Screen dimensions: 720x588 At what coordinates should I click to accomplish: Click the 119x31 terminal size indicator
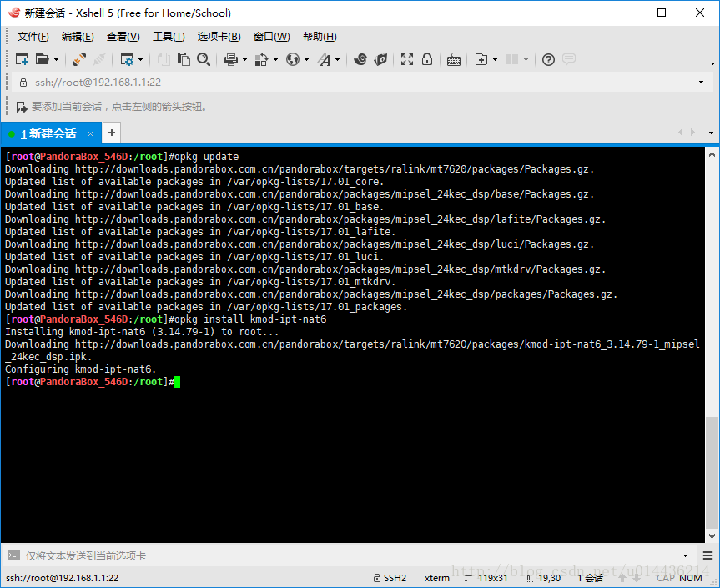[x=486, y=578]
